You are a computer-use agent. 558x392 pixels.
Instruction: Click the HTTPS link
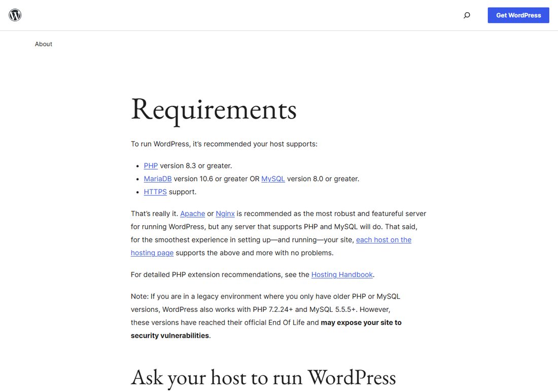coord(155,192)
